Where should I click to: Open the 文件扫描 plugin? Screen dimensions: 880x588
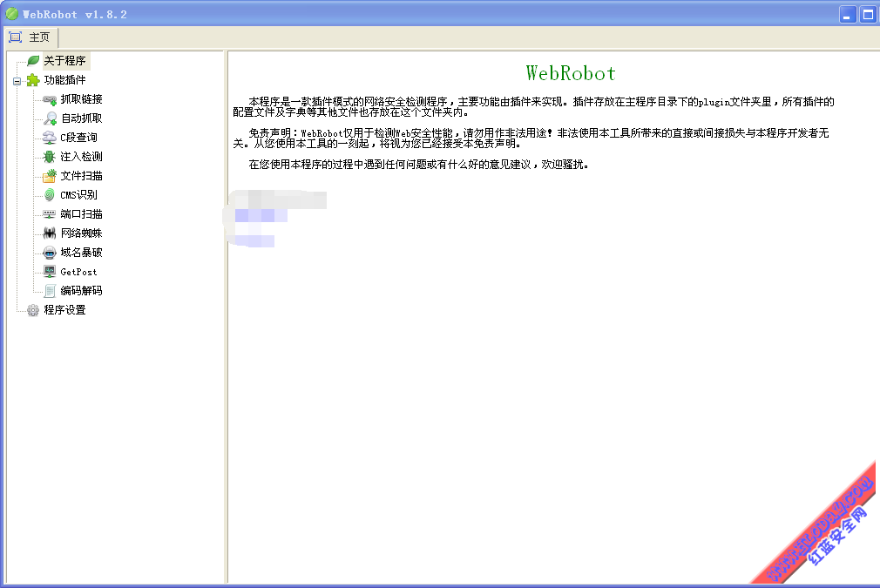[x=81, y=176]
